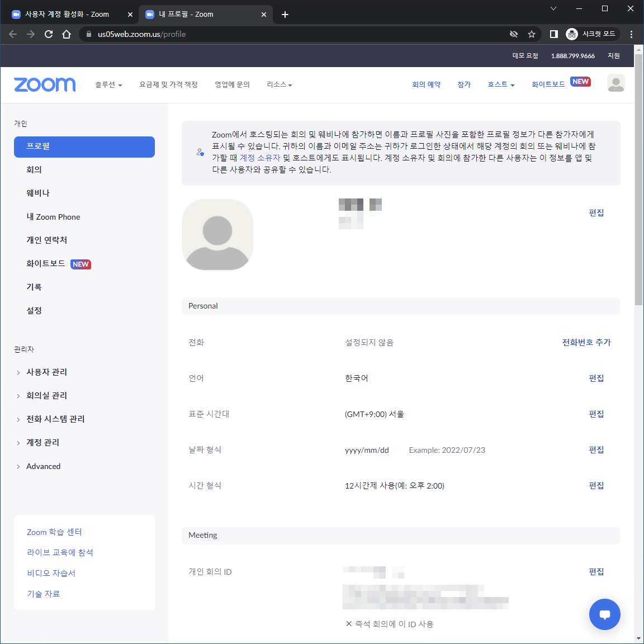Image resolution: width=644 pixels, height=644 pixels.
Task: Open the tab search dropdown arrow
Action: tap(553, 8)
